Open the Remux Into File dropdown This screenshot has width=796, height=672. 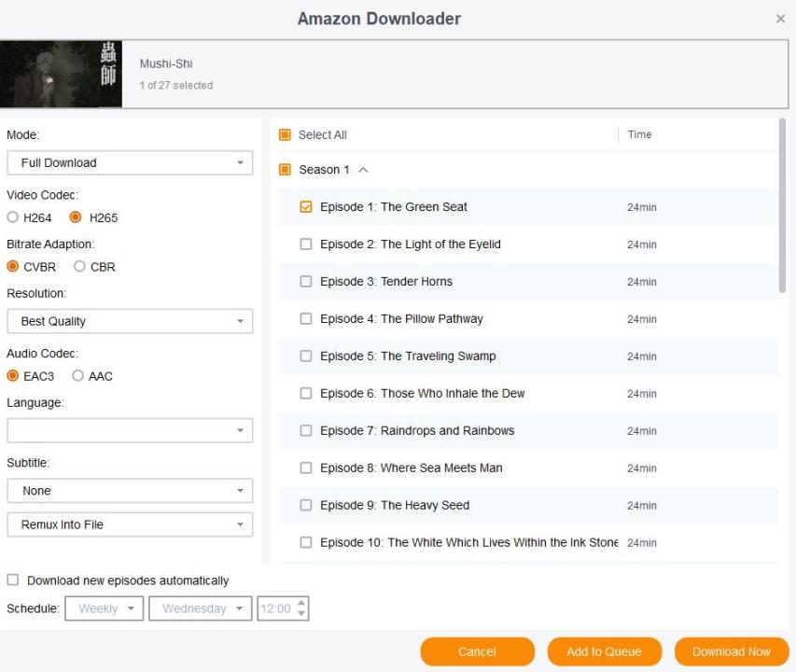[x=130, y=525]
